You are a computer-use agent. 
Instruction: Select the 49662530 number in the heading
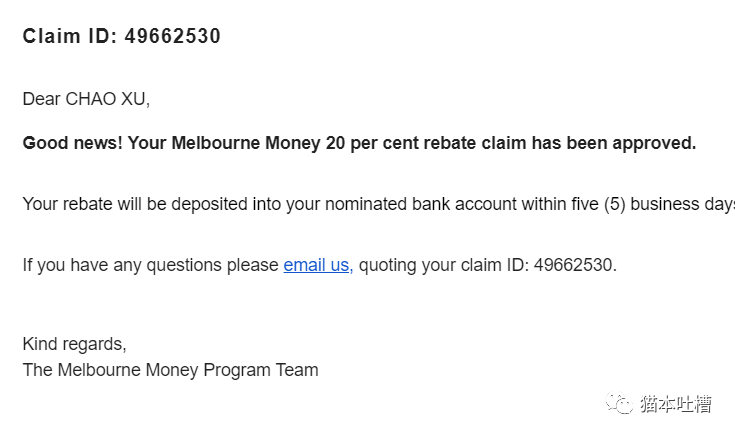[172, 36]
